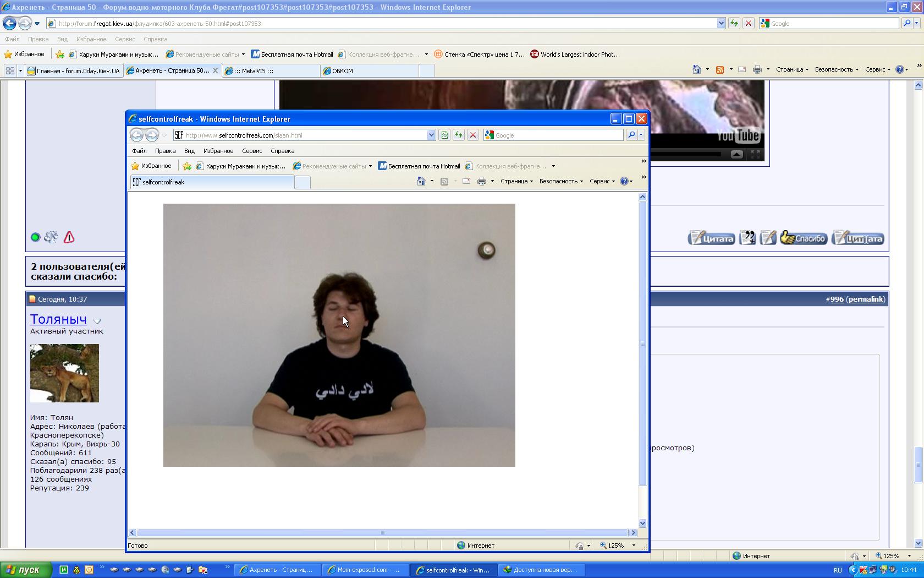The width and height of the screenshot is (924, 578).
Task: Click the Quick Tabs grid icon
Action: coord(10,70)
